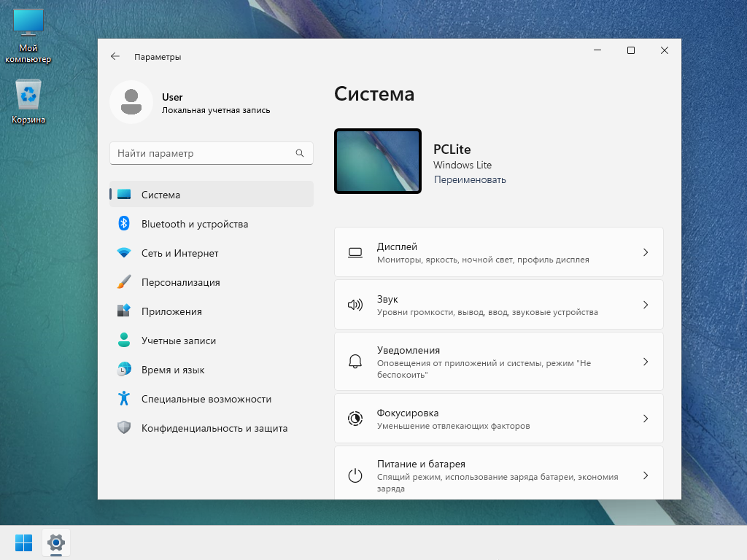Click the Apps icon beside Приложения

pos(124,311)
